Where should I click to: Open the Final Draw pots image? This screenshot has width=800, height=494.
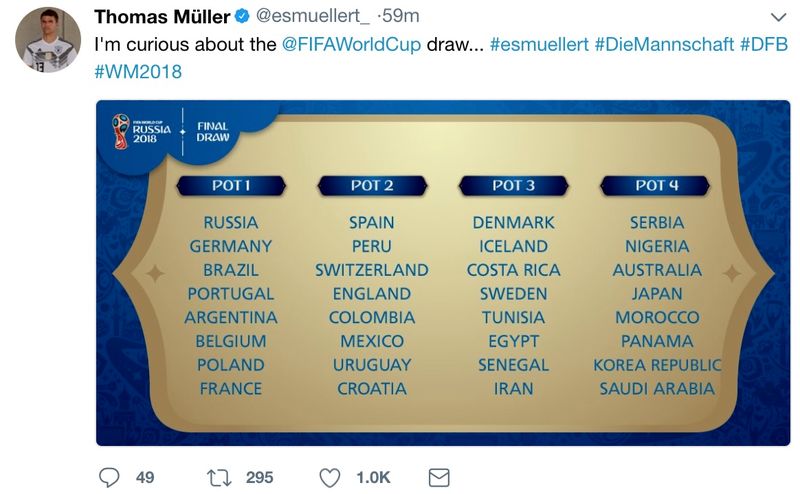pos(443,273)
